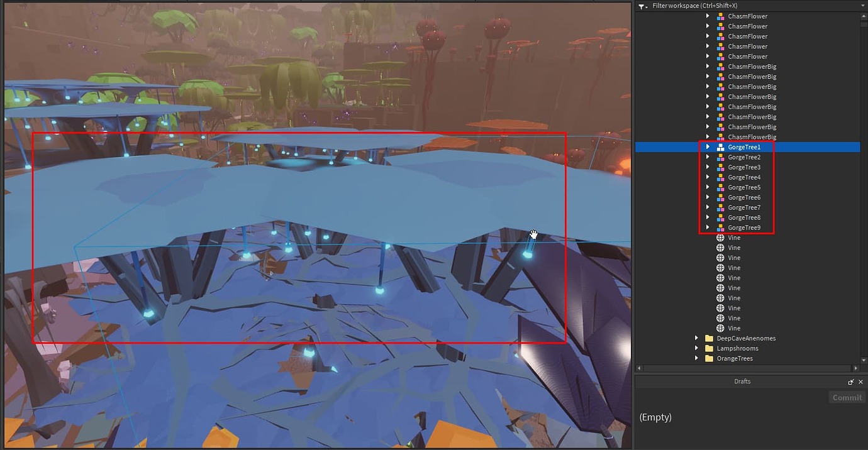This screenshot has height=450, width=868.
Task: Click the GorgeTree1 model icon
Action: coord(720,147)
